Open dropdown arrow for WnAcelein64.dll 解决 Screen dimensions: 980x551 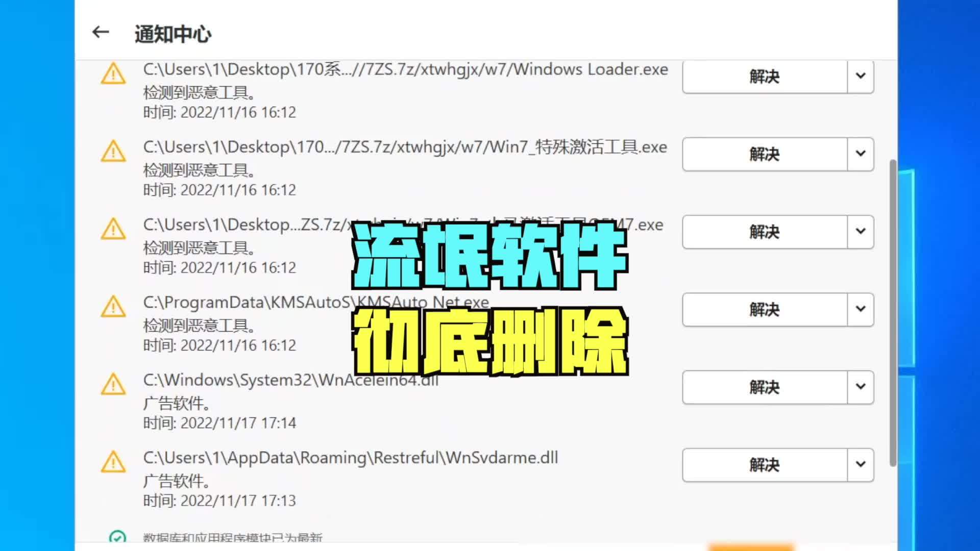861,387
